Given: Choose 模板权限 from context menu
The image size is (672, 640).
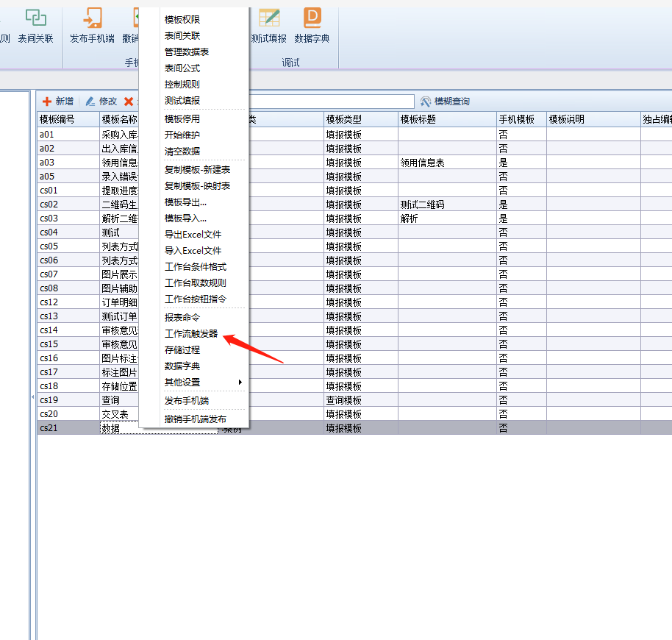Looking at the screenshot, I should [x=182, y=20].
